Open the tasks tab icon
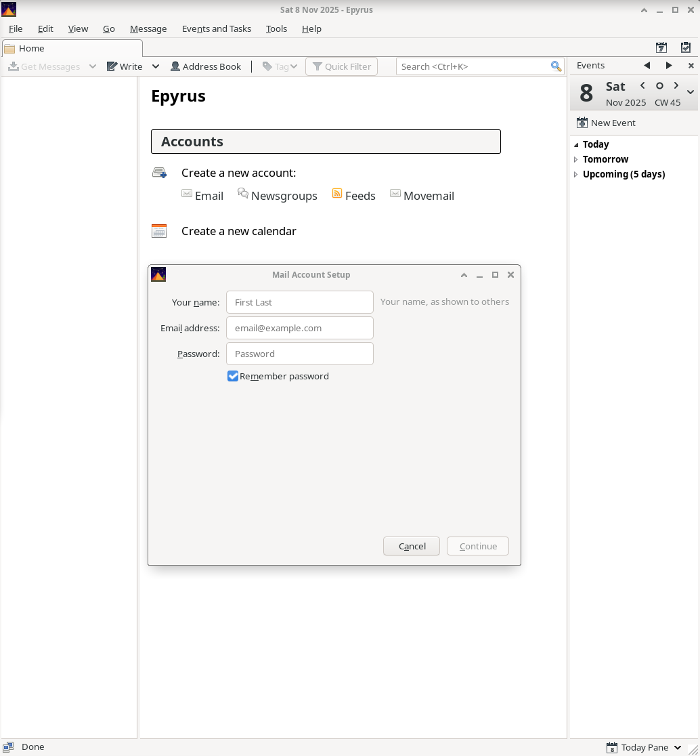Image resolution: width=700 pixels, height=756 pixels. click(x=686, y=47)
